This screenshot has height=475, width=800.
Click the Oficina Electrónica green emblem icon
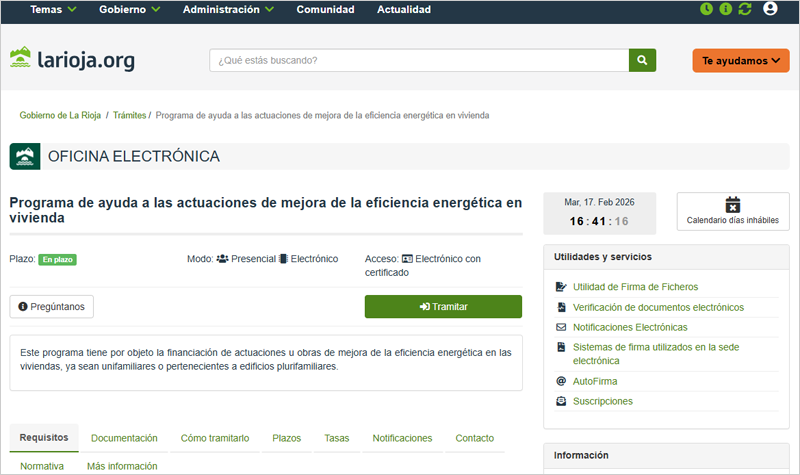[x=25, y=156]
